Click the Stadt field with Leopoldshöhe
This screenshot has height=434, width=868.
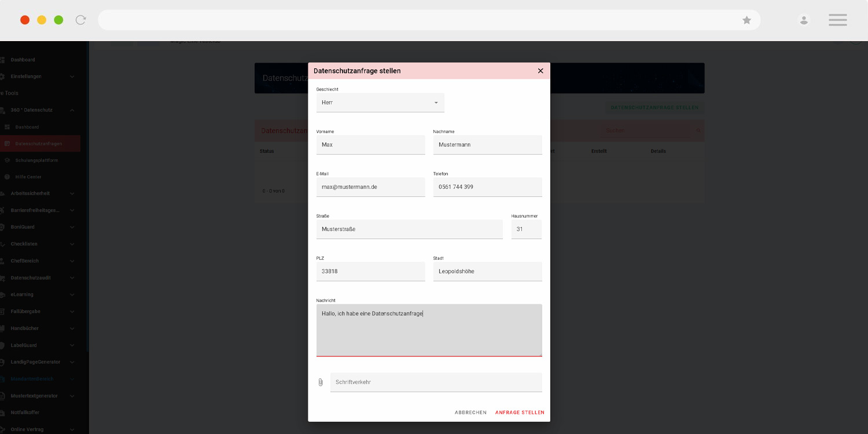click(487, 271)
